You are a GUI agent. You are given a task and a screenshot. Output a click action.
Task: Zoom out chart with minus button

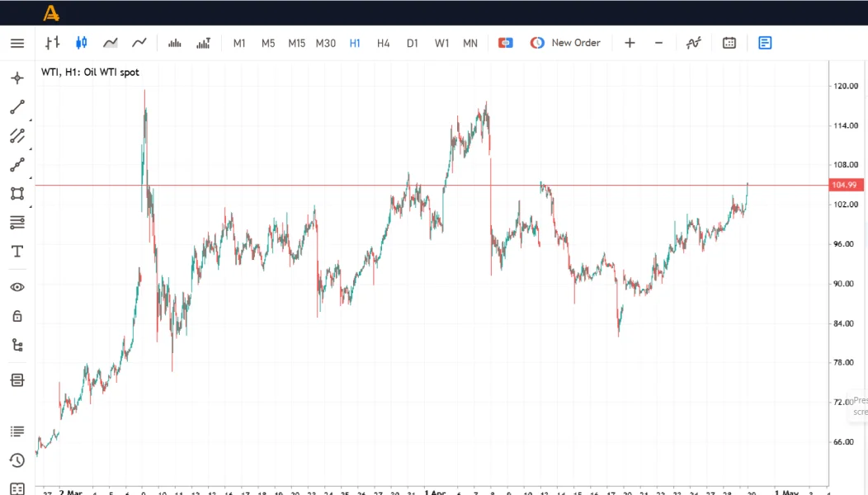point(658,43)
